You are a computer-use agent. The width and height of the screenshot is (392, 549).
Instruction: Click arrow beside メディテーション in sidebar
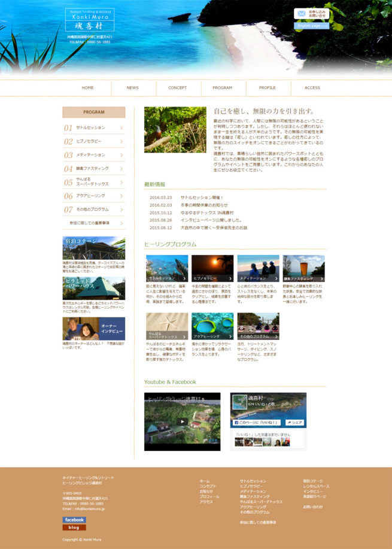[121, 155]
